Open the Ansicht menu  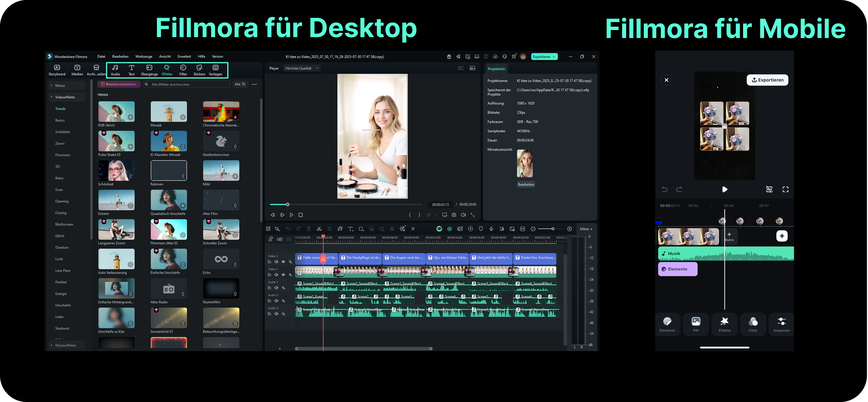point(165,57)
